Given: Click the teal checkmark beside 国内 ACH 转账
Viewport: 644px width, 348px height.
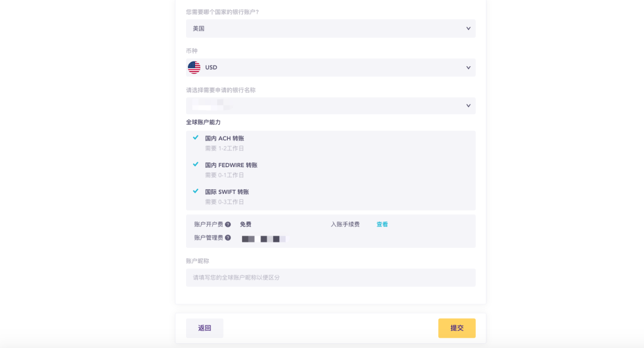Looking at the screenshot, I should click(x=195, y=137).
